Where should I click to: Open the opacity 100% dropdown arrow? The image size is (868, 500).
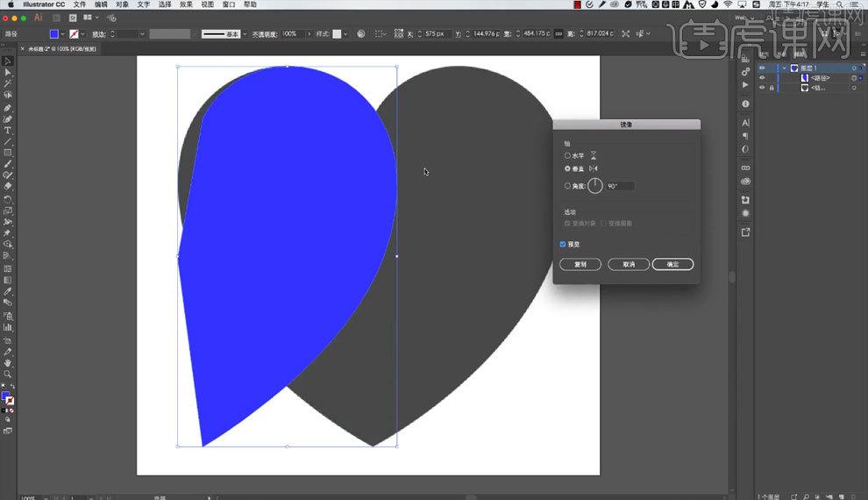(x=309, y=34)
